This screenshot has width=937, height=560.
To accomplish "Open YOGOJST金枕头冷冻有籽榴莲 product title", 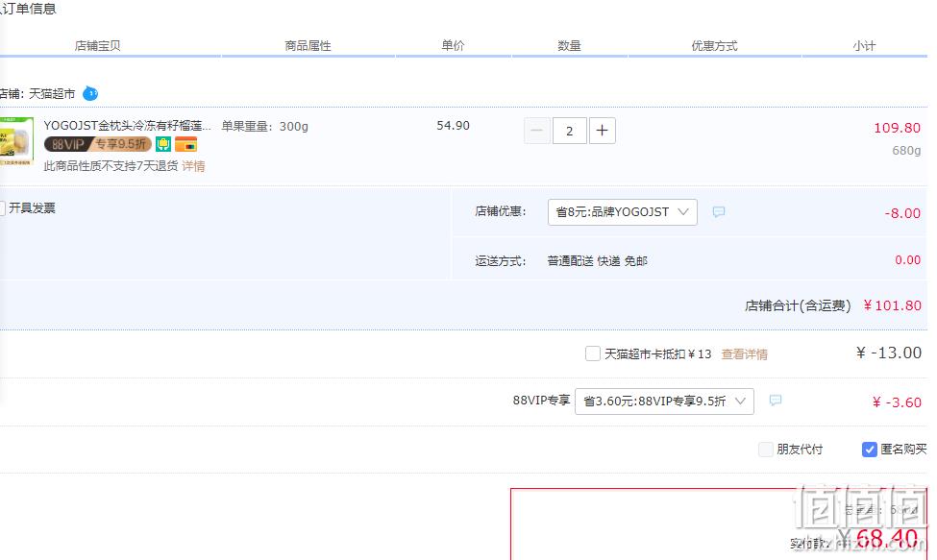I will coord(127,126).
